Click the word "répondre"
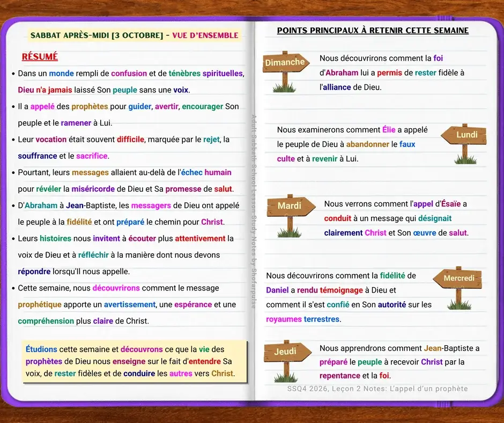This screenshot has height=423, width=504. tap(34, 272)
